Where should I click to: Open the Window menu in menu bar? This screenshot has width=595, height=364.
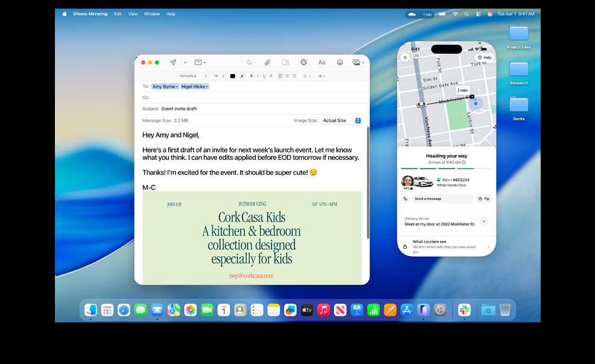point(152,14)
